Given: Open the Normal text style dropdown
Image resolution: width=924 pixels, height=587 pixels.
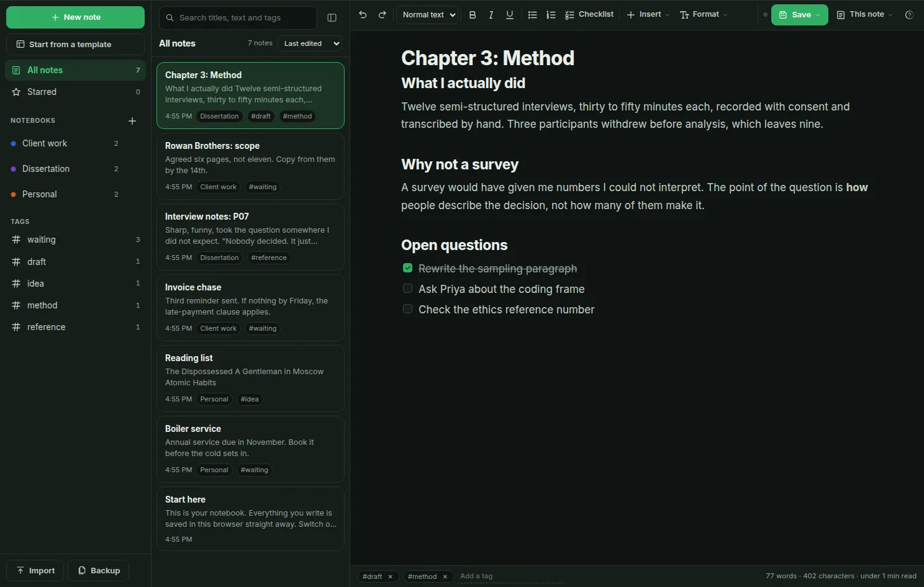Looking at the screenshot, I should coord(428,15).
